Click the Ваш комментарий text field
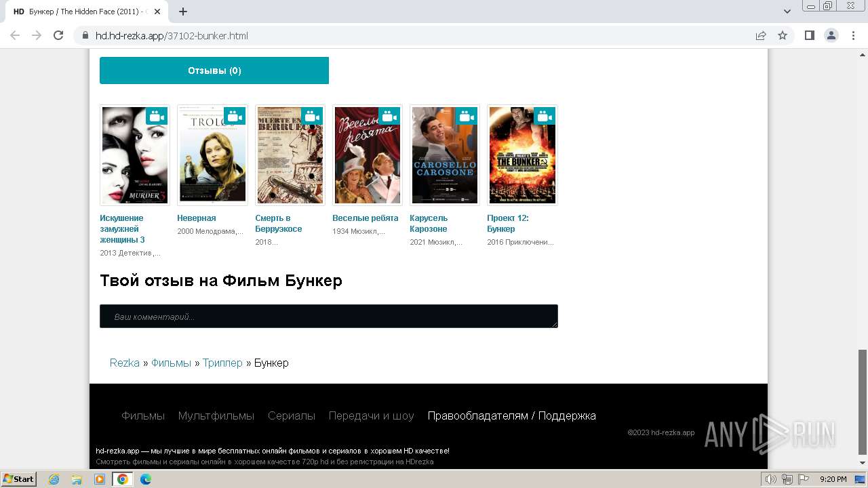 click(329, 317)
